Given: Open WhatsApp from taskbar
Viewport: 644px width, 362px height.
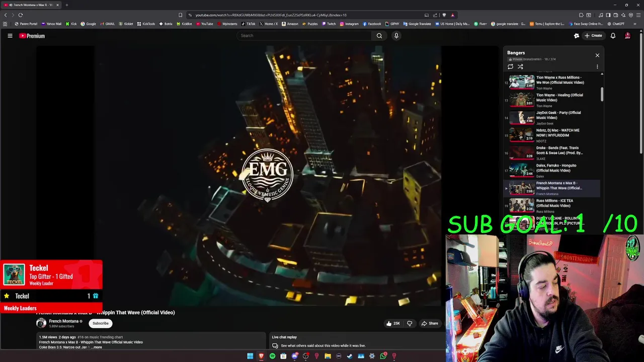Looking at the screenshot, I should coord(383,356).
